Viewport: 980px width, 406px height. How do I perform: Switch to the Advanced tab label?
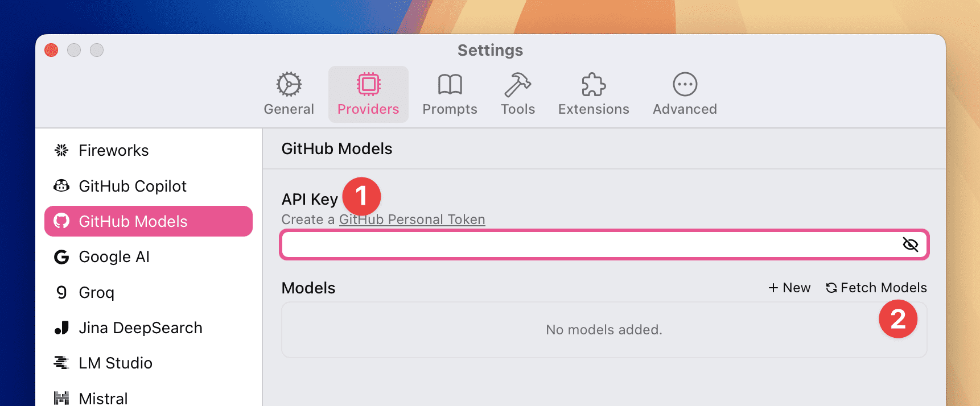pos(685,109)
